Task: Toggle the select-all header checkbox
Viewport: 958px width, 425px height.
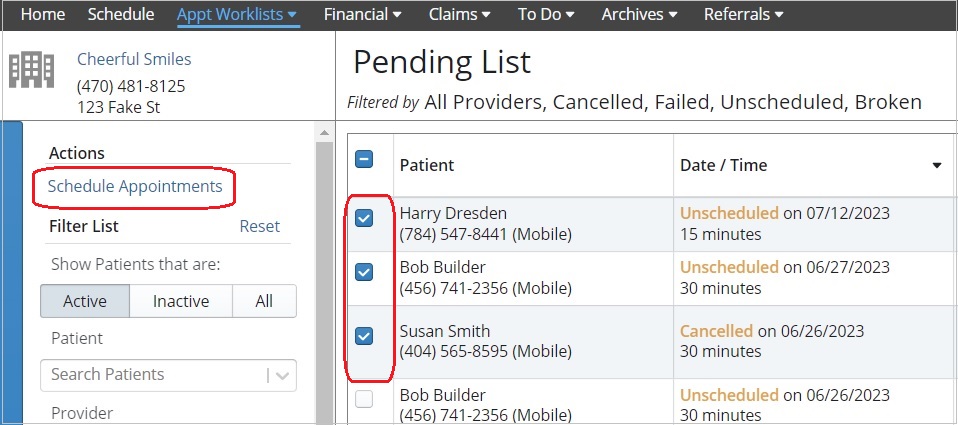Action: pyautogui.click(x=364, y=160)
